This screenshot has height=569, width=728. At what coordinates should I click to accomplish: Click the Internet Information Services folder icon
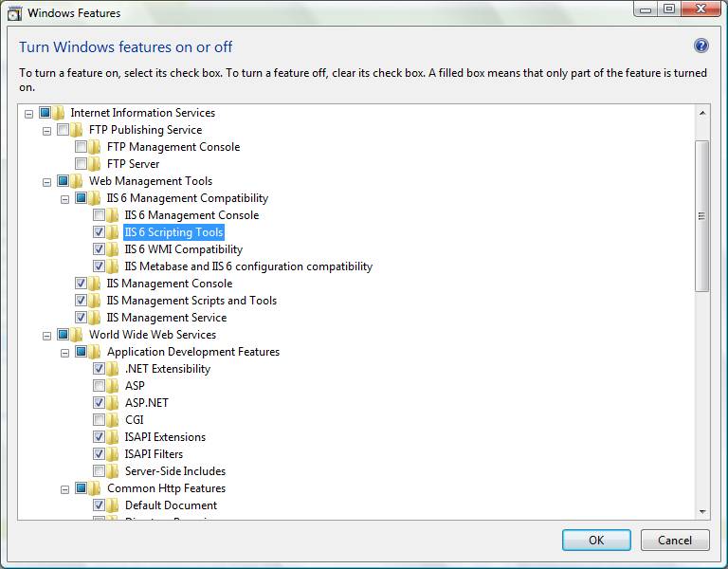click(59, 113)
